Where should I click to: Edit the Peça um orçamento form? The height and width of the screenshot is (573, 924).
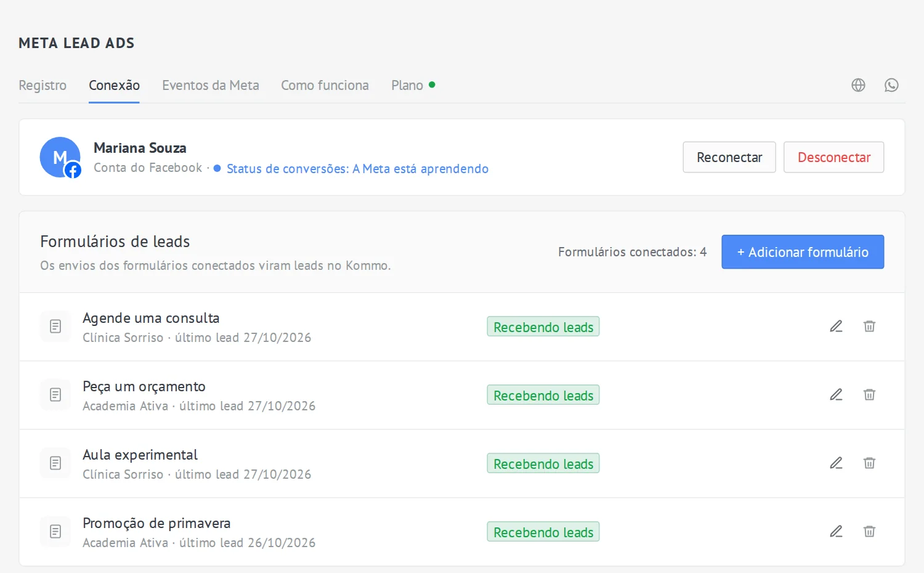(x=836, y=394)
